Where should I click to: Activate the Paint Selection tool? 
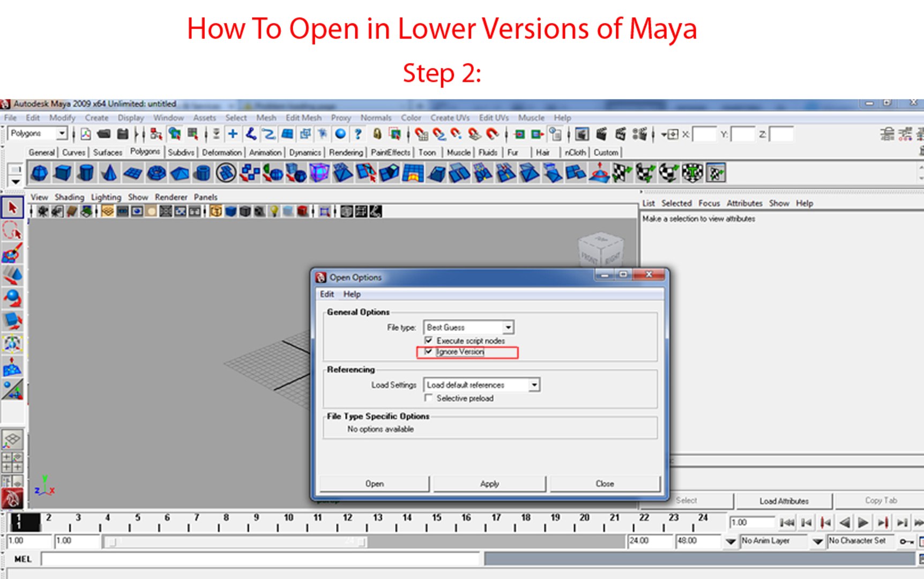click(x=12, y=253)
